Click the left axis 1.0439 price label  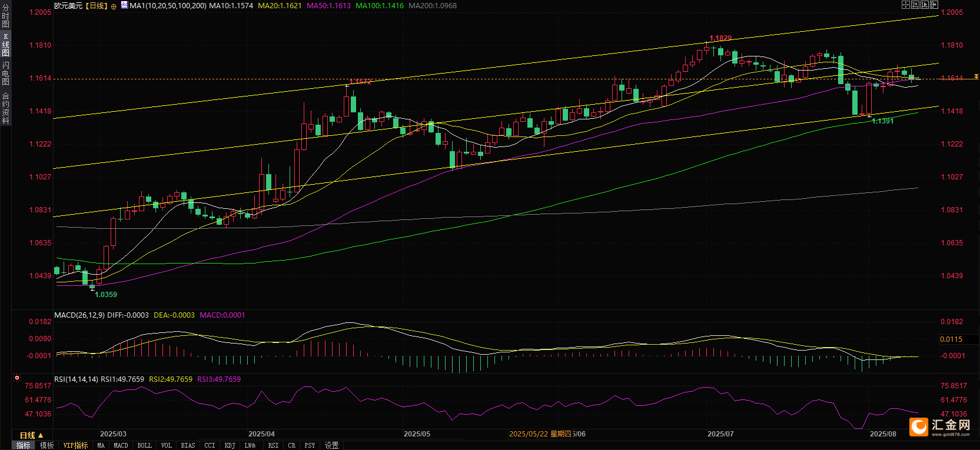[x=41, y=276]
